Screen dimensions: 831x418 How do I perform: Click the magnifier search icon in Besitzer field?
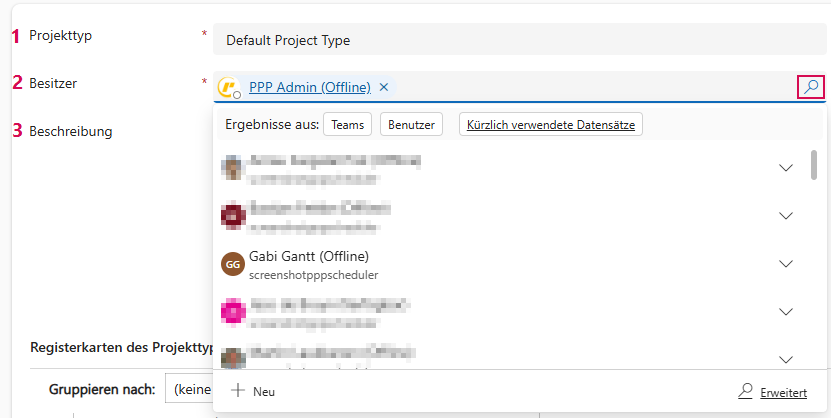tap(811, 87)
